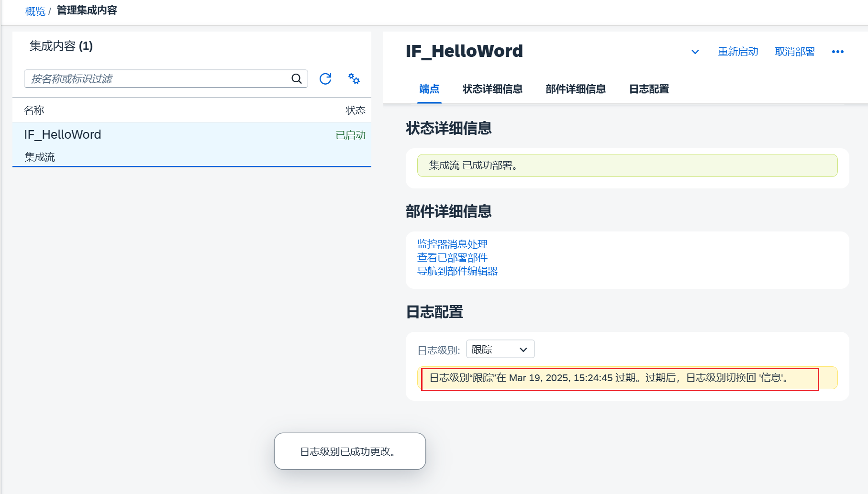
Task: Switch to the 部件详细信息 tab
Action: click(x=575, y=89)
